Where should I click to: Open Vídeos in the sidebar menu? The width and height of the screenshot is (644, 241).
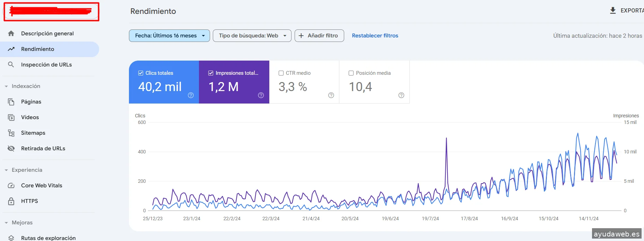tap(30, 117)
